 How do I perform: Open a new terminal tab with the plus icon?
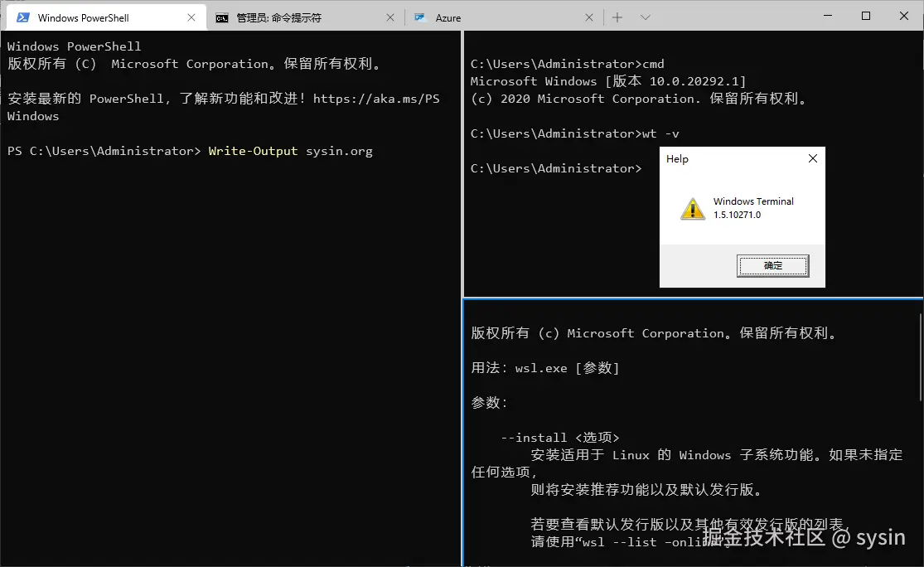coord(617,17)
